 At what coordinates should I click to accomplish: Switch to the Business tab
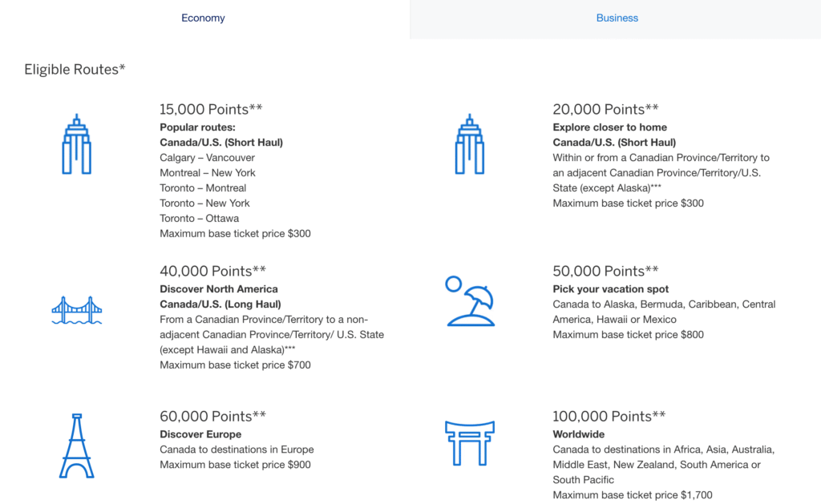tap(617, 18)
